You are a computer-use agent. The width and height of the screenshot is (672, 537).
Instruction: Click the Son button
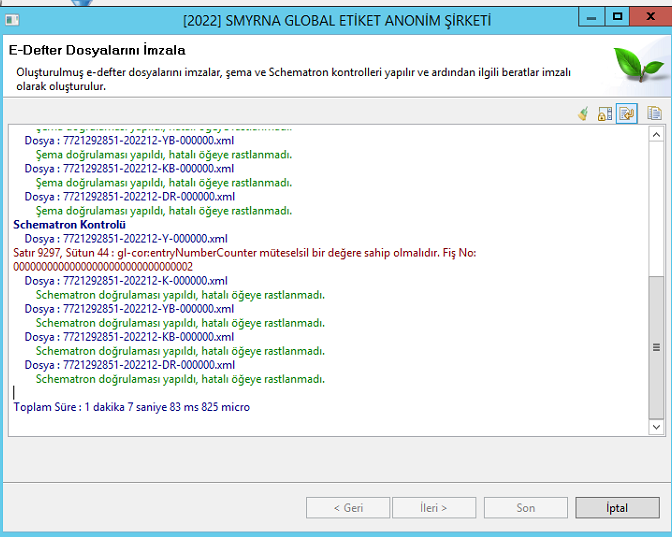tap(526, 508)
